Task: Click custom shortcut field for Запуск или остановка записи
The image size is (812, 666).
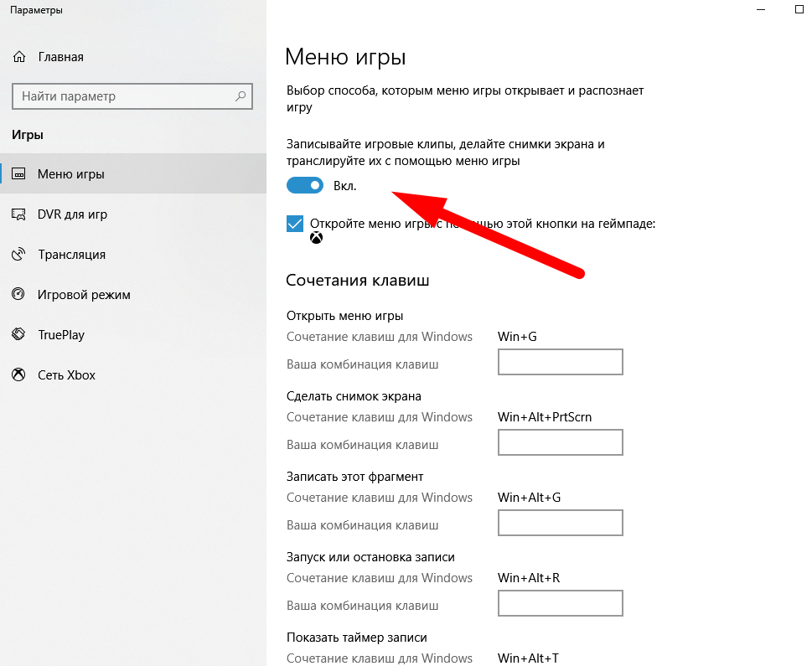Action: (x=561, y=603)
